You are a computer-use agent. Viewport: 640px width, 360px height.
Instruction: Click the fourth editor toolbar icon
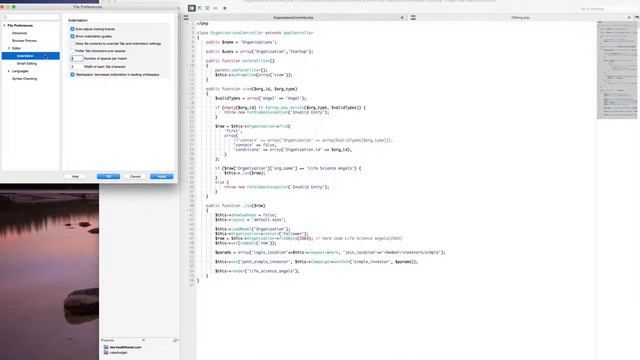(216, 8)
